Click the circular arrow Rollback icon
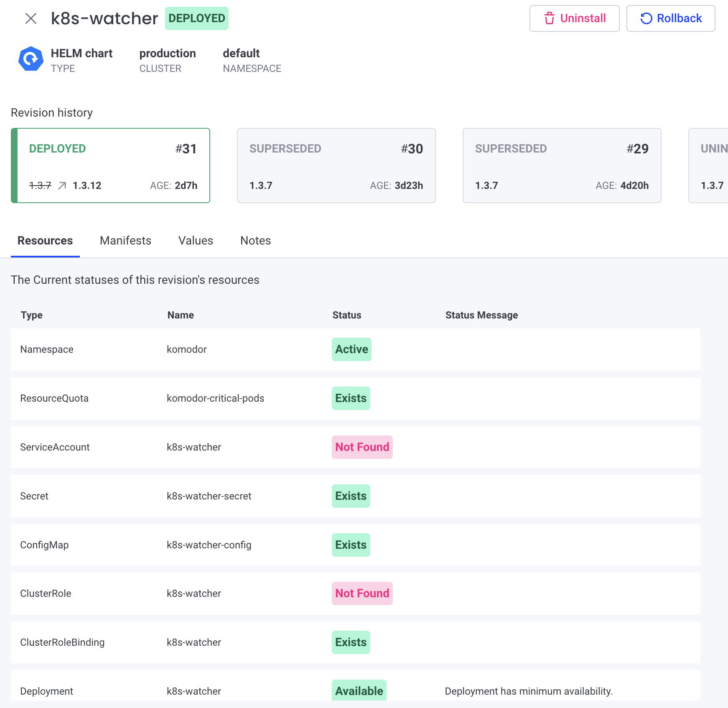 (x=647, y=18)
